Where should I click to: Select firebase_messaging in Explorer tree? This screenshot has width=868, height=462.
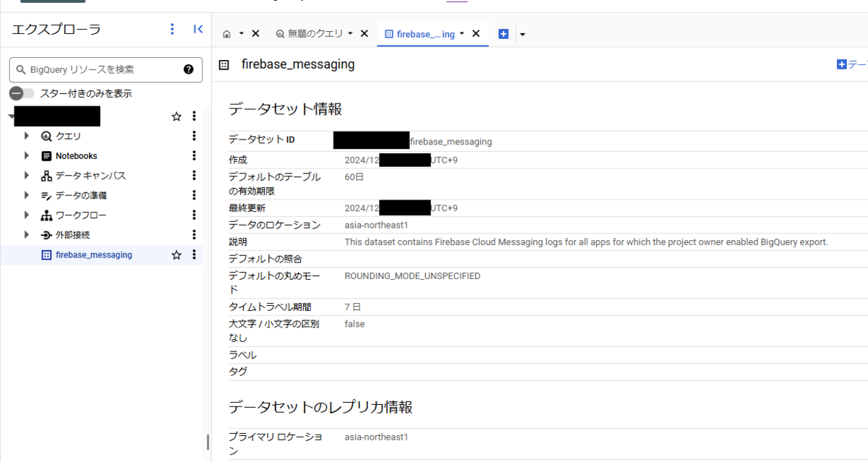pyautogui.click(x=94, y=254)
